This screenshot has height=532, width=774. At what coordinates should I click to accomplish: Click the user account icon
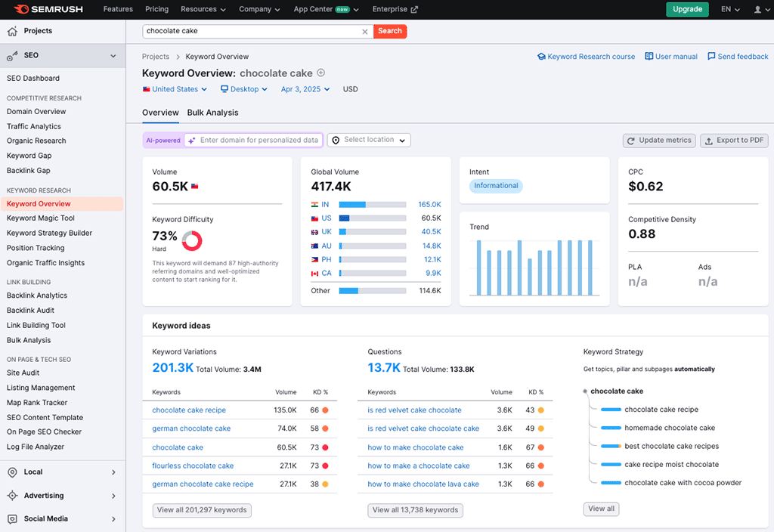(x=757, y=9)
